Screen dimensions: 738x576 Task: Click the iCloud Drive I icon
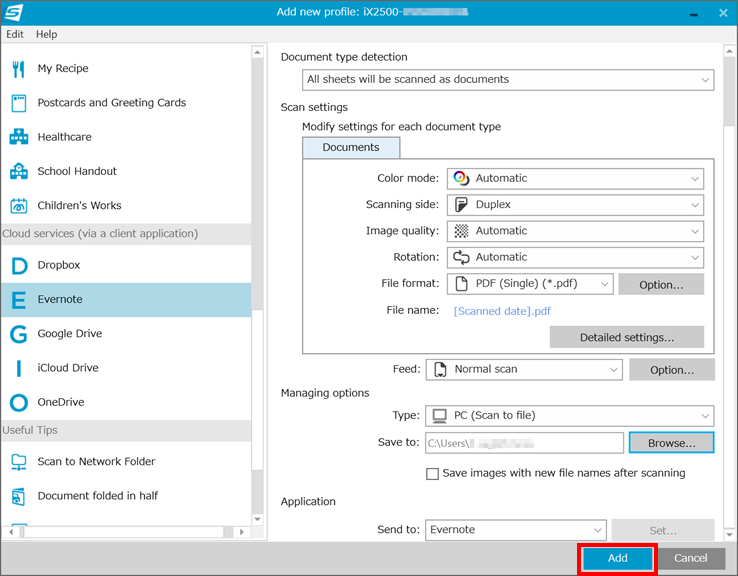click(19, 368)
